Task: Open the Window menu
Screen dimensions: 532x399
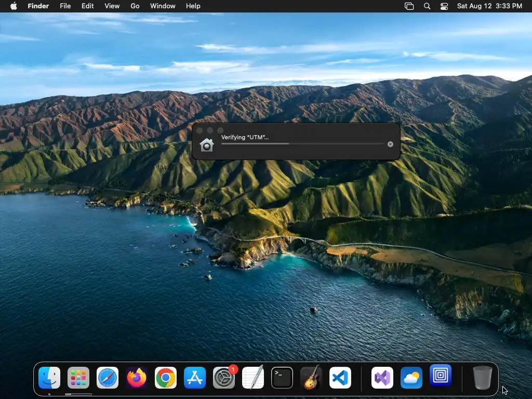Action: point(163,6)
